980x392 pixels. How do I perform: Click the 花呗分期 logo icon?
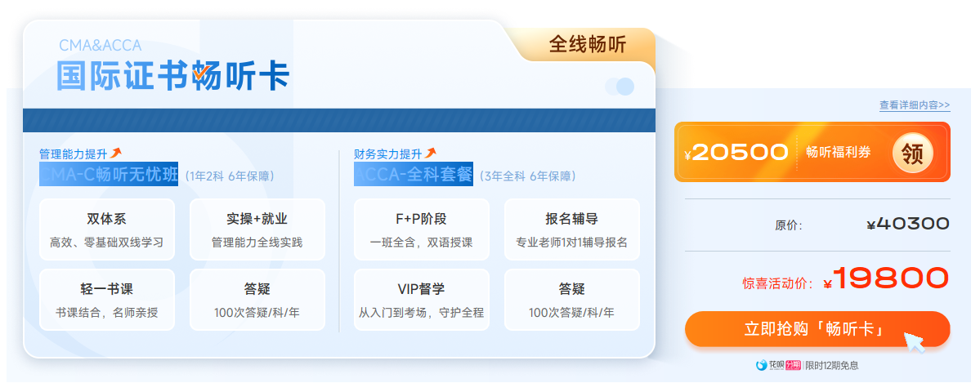coord(763,365)
